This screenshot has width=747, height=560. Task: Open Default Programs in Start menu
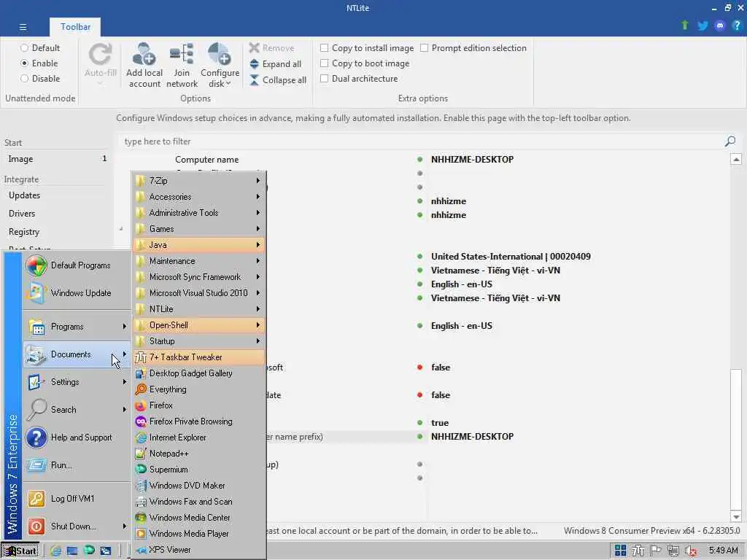(x=77, y=265)
